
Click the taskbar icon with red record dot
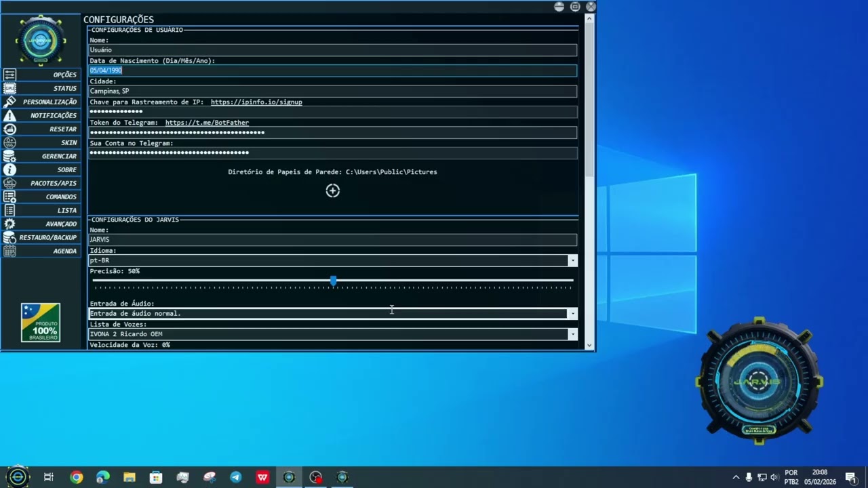click(x=315, y=477)
